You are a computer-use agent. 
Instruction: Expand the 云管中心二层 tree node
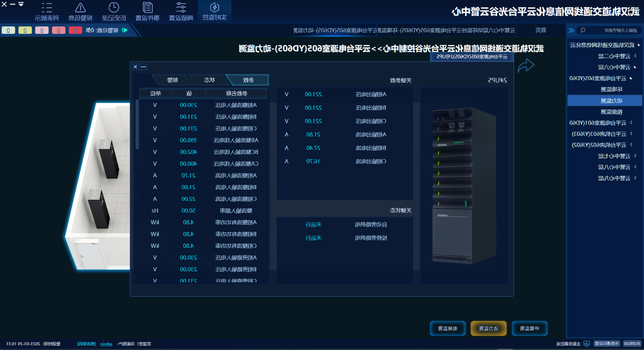(635, 56)
